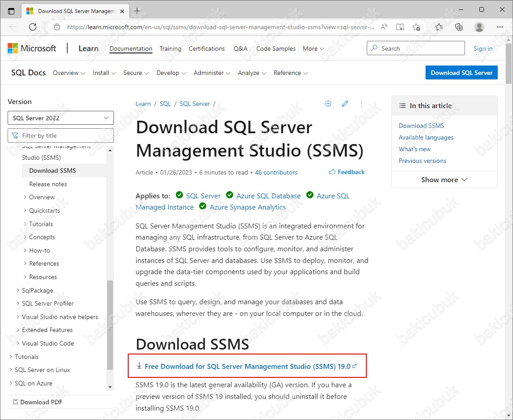Screen dimensions: 513x420
Task: Open the More menu in header
Action: pyautogui.click(x=313, y=48)
